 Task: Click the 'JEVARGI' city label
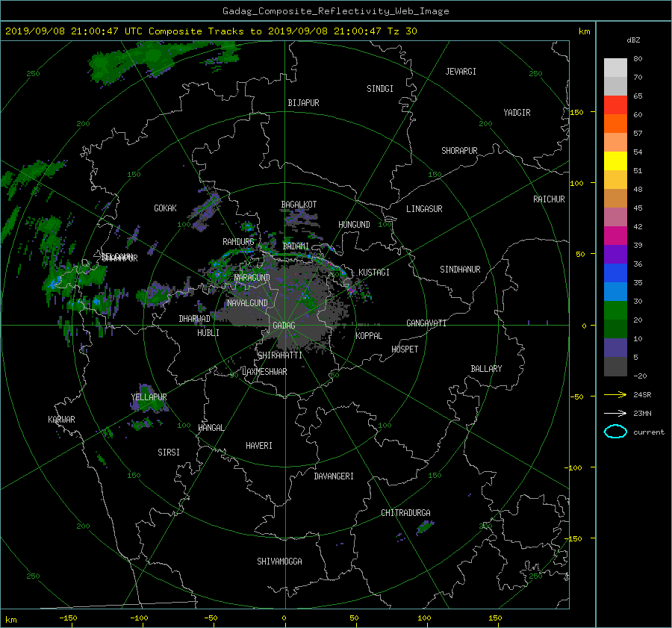tap(461, 72)
